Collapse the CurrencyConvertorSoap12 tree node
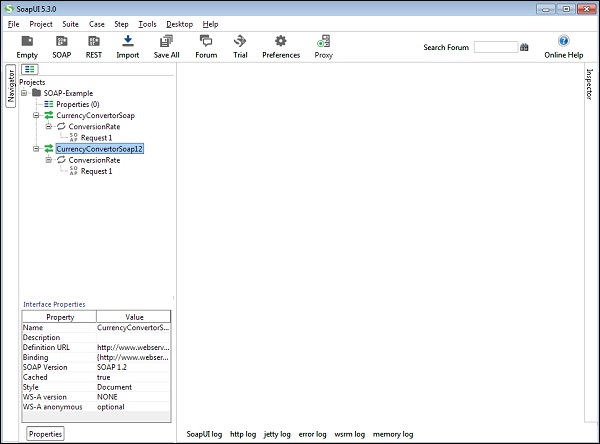Viewport: 600px width, 444px height. point(35,149)
